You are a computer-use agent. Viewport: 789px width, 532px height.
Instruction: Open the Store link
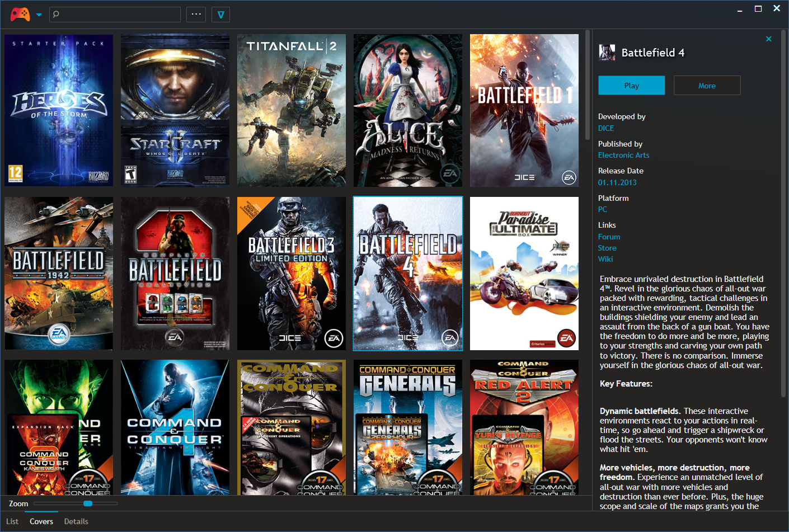607,248
